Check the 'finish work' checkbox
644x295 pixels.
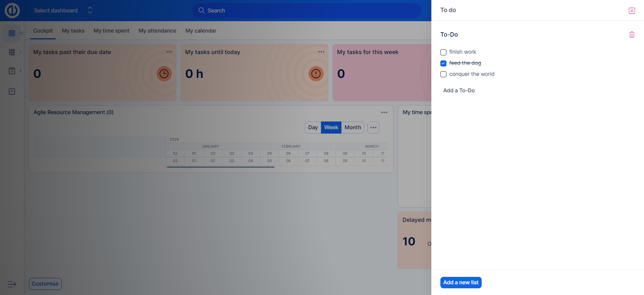click(x=443, y=52)
